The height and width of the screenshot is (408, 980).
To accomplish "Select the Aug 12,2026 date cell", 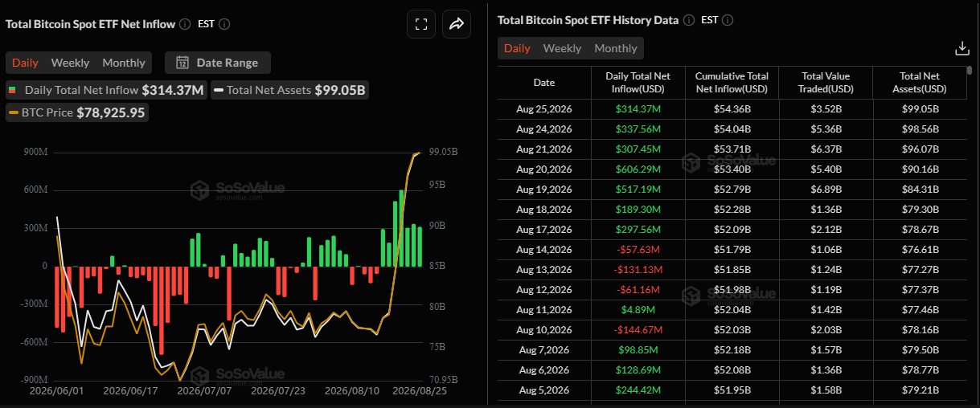I will coord(544,289).
